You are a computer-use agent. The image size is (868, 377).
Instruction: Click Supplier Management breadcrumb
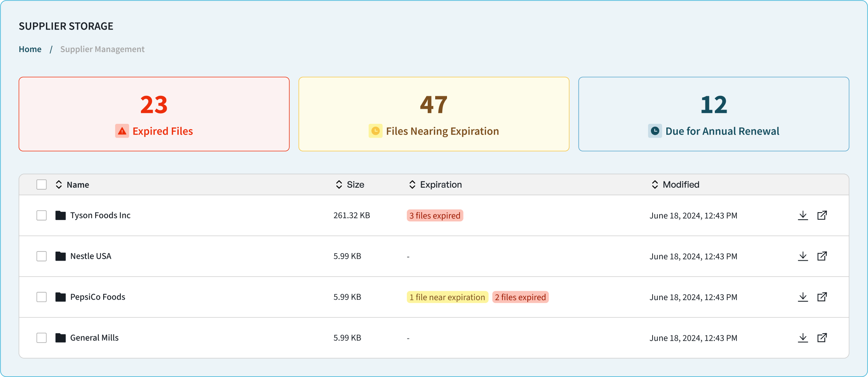click(102, 49)
